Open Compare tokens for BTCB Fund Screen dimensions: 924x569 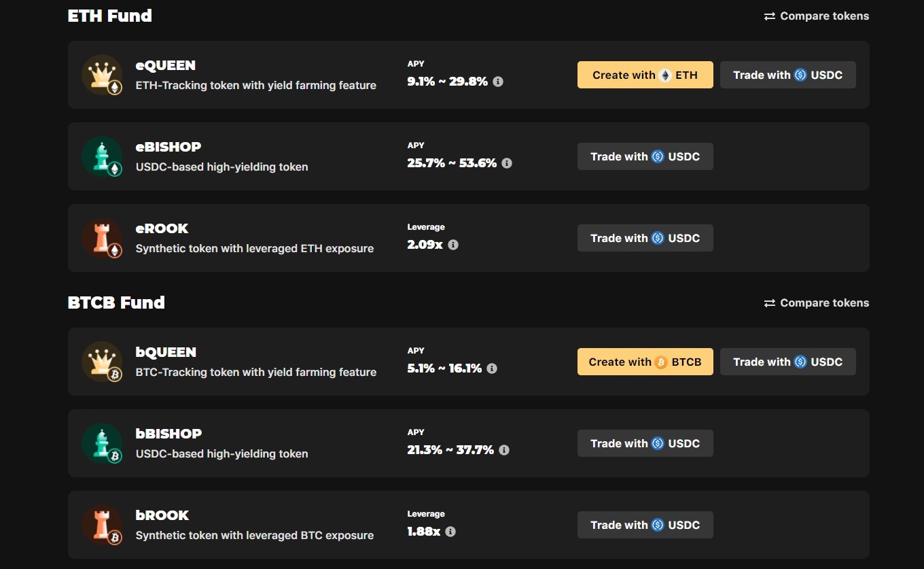(x=817, y=303)
